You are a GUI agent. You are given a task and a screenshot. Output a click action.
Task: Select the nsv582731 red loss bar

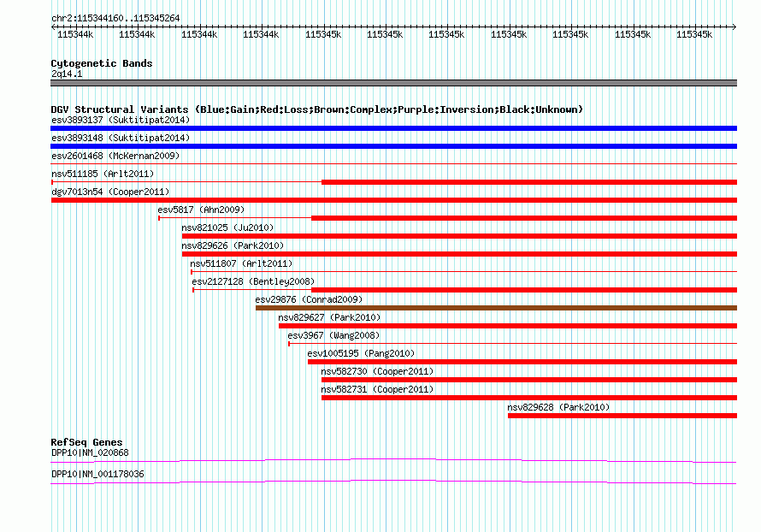pyautogui.click(x=529, y=398)
